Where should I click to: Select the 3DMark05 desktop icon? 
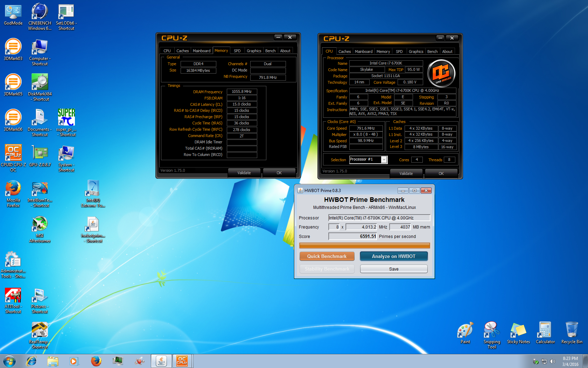[x=13, y=85]
